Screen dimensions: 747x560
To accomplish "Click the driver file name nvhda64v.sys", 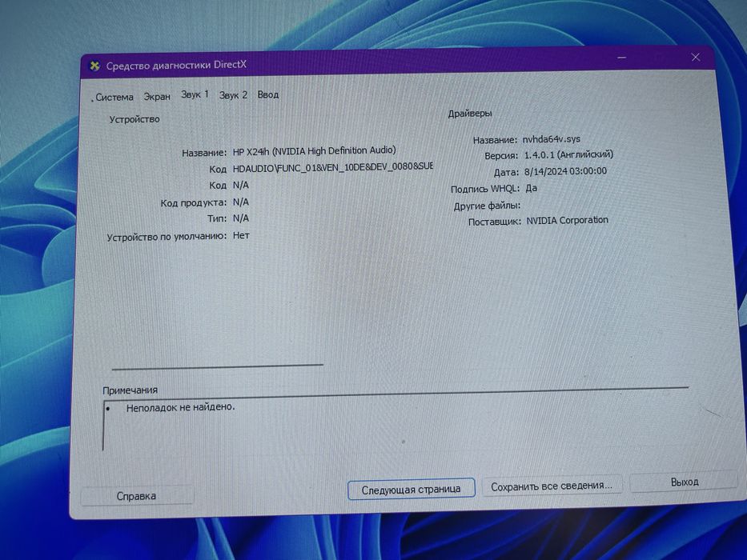I will (x=551, y=139).
